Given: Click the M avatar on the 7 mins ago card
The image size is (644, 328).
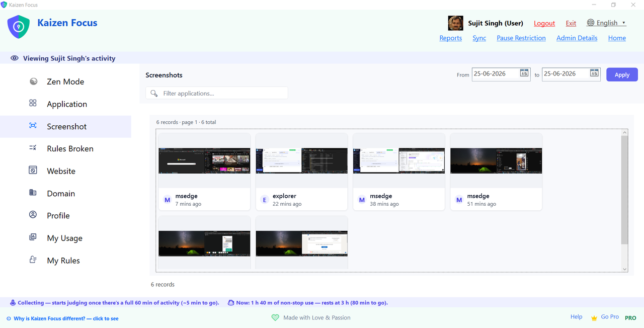Looking at the screenshot, I should 168,200.
